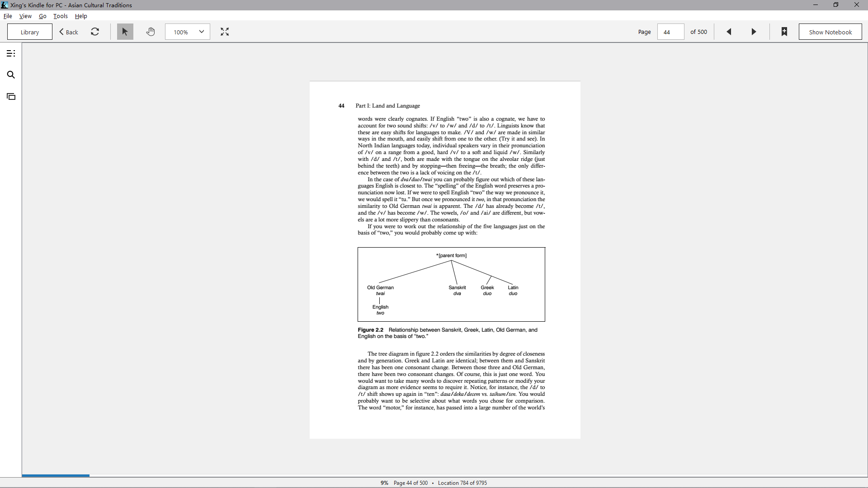
Task: Open the Help menu
Action: pos(81,16)
